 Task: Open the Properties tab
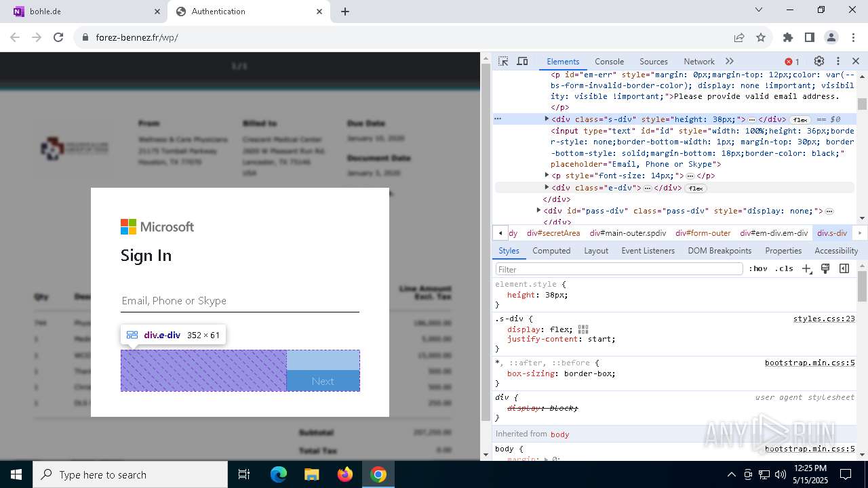(783, 250)
